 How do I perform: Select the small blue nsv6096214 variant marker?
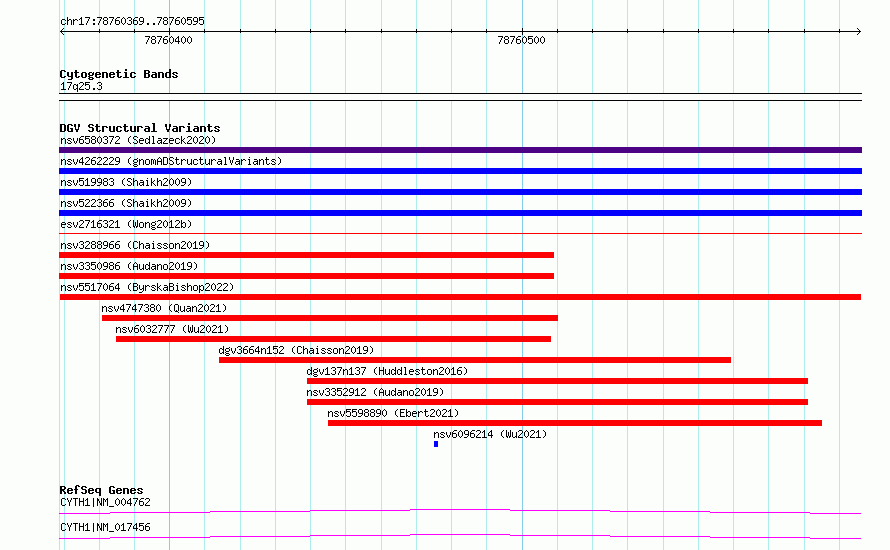(436, 444)
